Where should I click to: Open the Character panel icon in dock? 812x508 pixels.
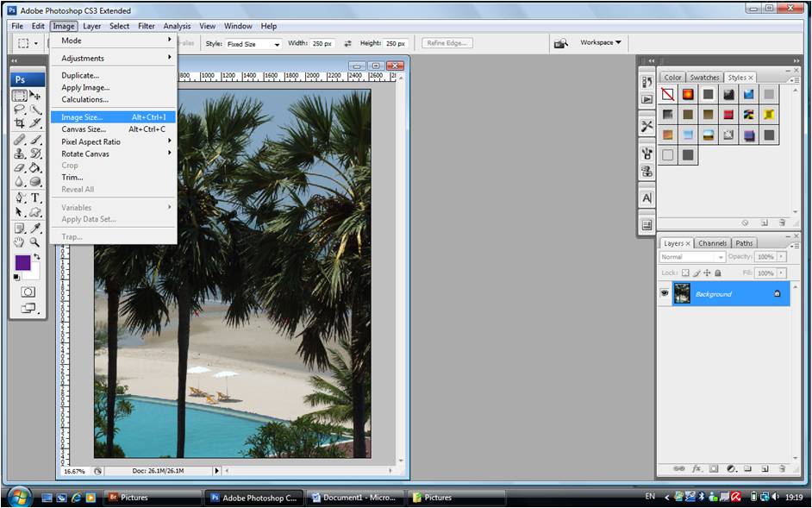[x=646, y=198]
